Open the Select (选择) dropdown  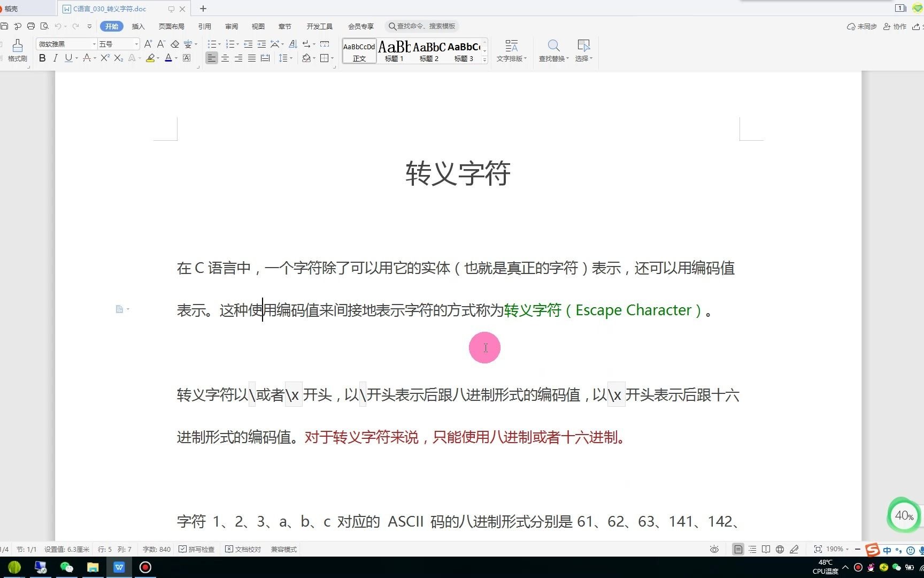click(x=583, y=51)
